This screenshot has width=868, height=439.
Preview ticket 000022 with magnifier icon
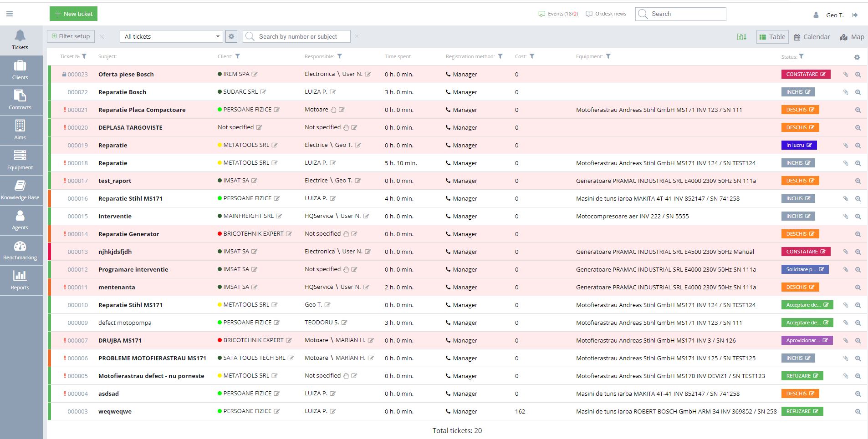pos(858,92)
